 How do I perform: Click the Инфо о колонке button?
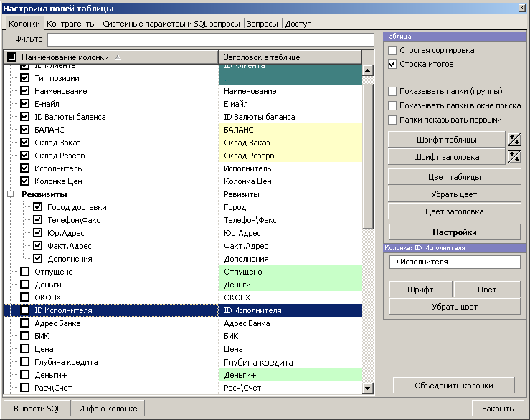tap(108, 409)
